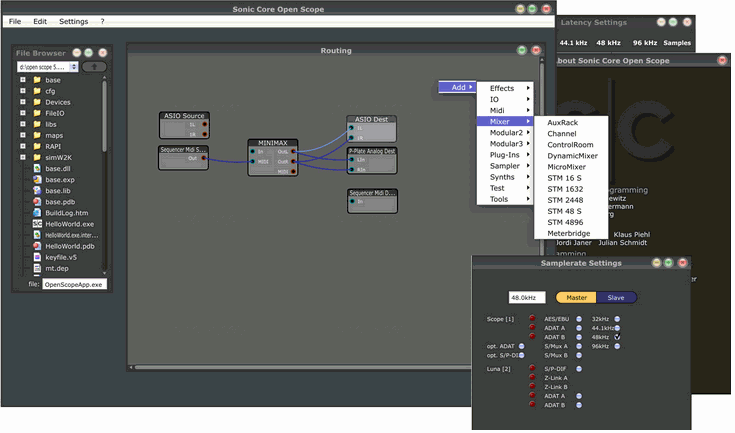Click the MINIMAX MIDI output port

[293, 172]
